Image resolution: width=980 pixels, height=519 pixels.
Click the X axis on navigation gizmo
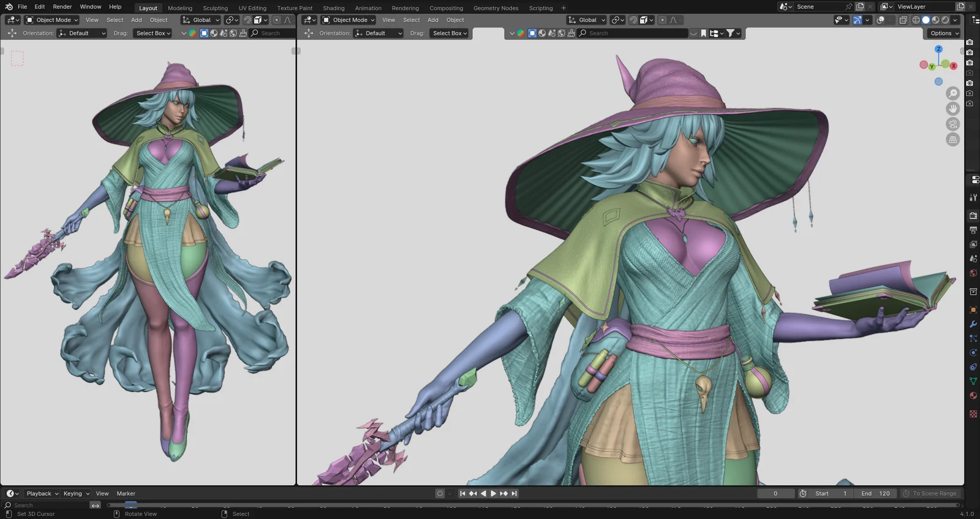(954, 66)
